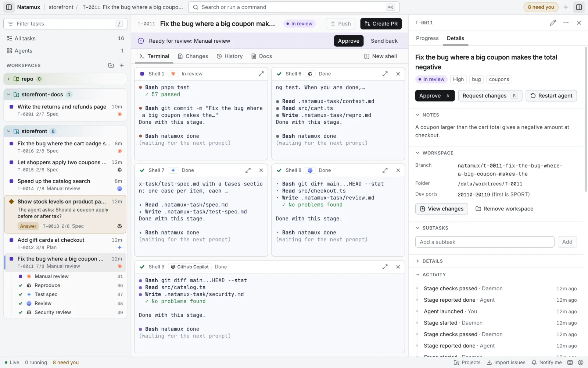Expand Shell 8 to full size

coord(385,170)
